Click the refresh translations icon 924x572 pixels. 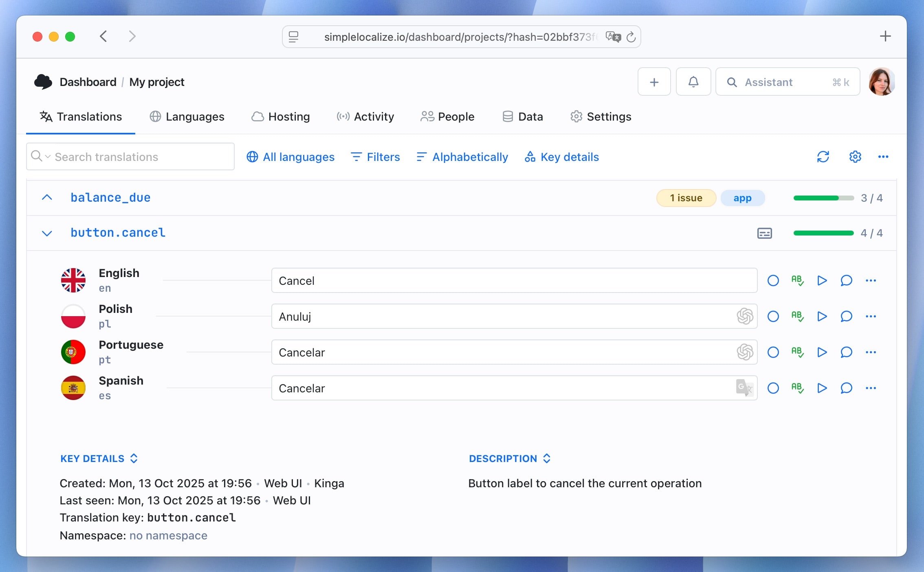[x=823, y=157]
